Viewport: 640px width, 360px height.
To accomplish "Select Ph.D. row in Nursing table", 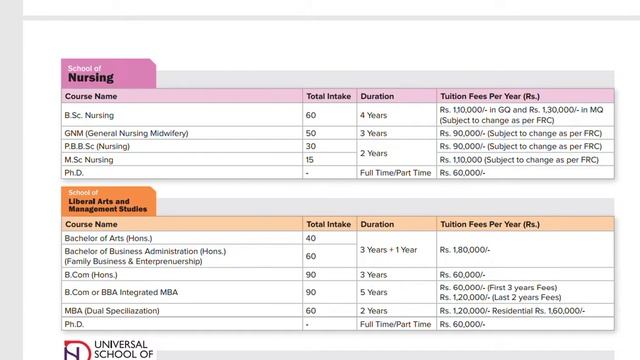I will (338, 173).
